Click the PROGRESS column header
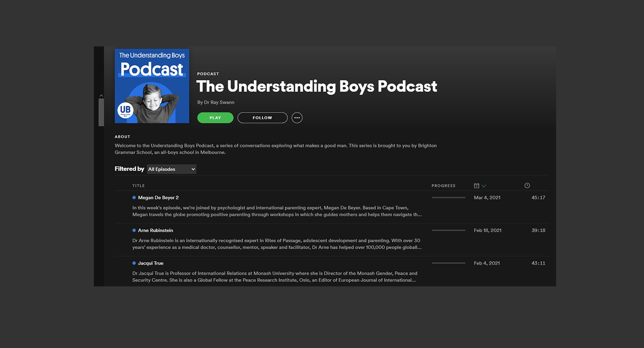This screenshot has width=644, height=348. (443, 186)
